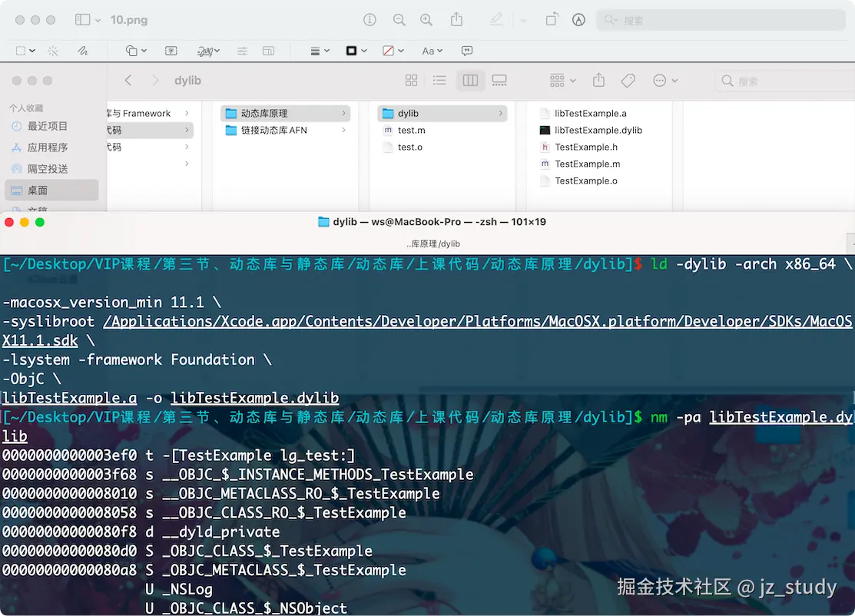Open the Aa text style dropdown
This screenshot has width=855, height=616.
tap(432, 51)
